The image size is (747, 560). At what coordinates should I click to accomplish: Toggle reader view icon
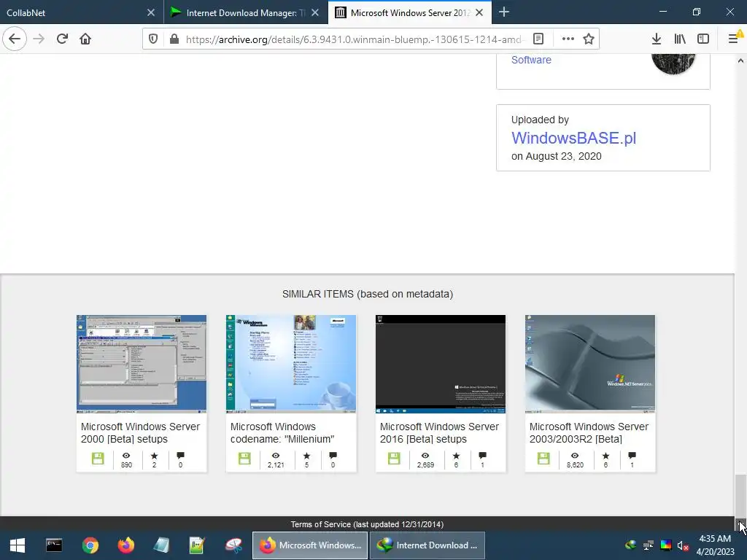coord(538,39)
